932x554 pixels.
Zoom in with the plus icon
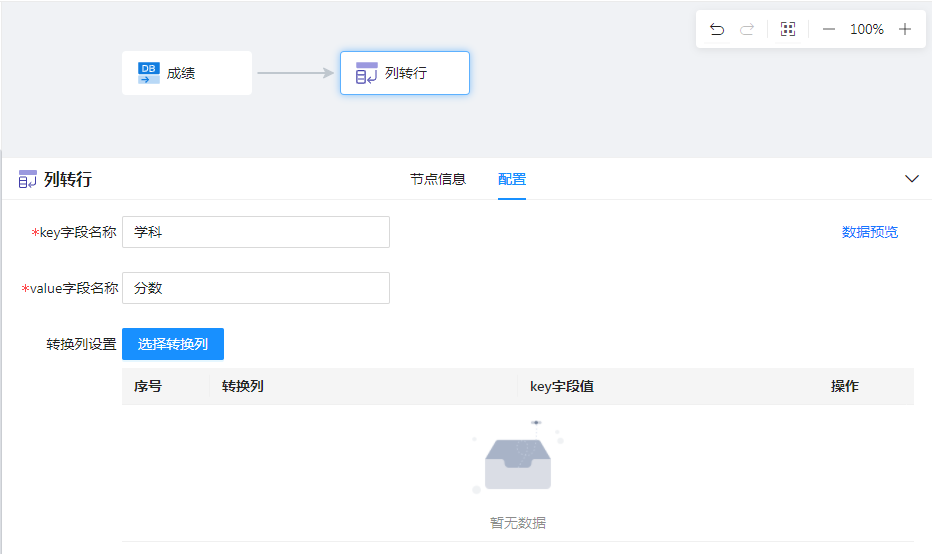coord(905,29)
